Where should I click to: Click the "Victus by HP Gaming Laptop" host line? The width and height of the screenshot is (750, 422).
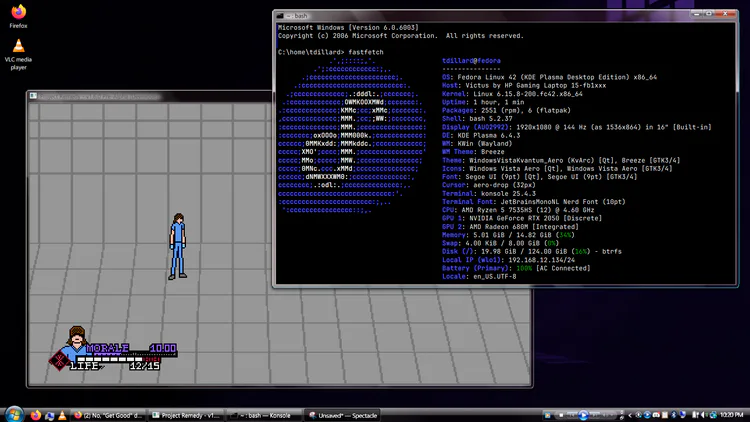pos(524,86)
